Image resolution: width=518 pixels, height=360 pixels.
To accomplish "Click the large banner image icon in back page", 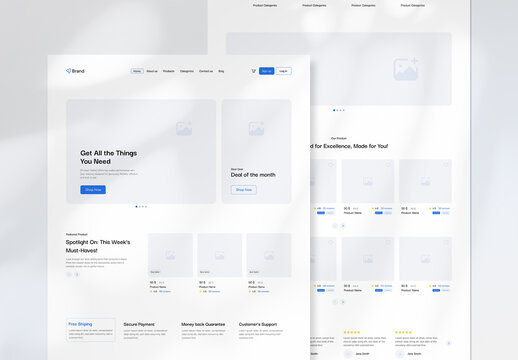I will [406, 69].
